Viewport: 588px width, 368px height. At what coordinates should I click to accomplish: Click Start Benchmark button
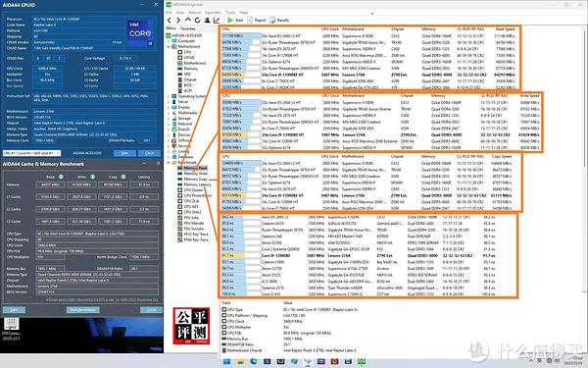tap(83, 310)
